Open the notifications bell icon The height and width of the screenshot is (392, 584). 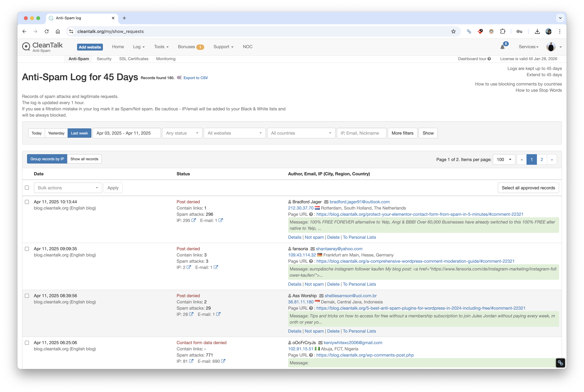tap(503, 47)
